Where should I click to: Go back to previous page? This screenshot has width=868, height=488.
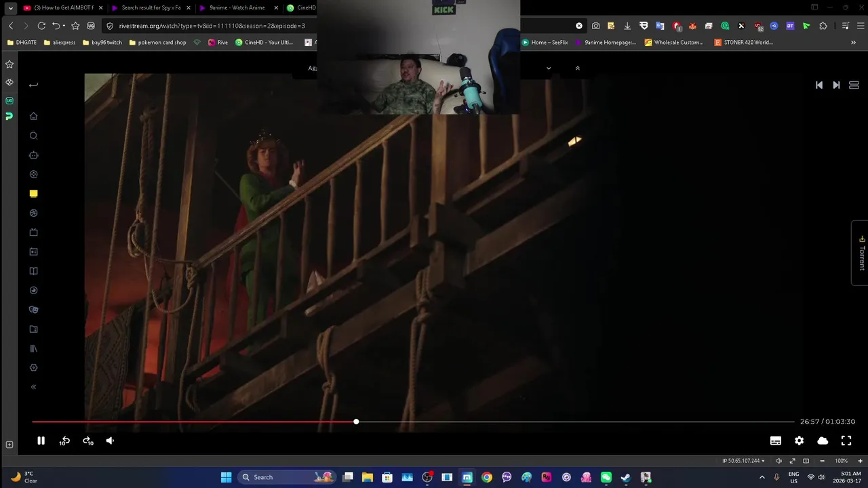(x=11, y=26)
